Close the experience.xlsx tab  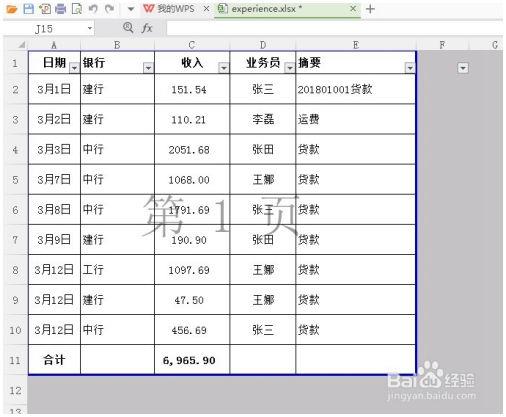(x=353, y=9)
